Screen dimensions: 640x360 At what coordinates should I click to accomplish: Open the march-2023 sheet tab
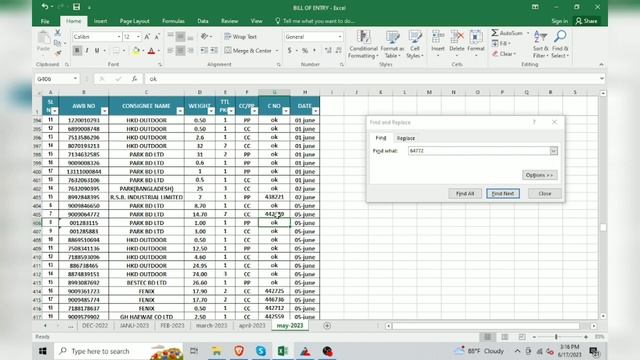pos(211,326)
